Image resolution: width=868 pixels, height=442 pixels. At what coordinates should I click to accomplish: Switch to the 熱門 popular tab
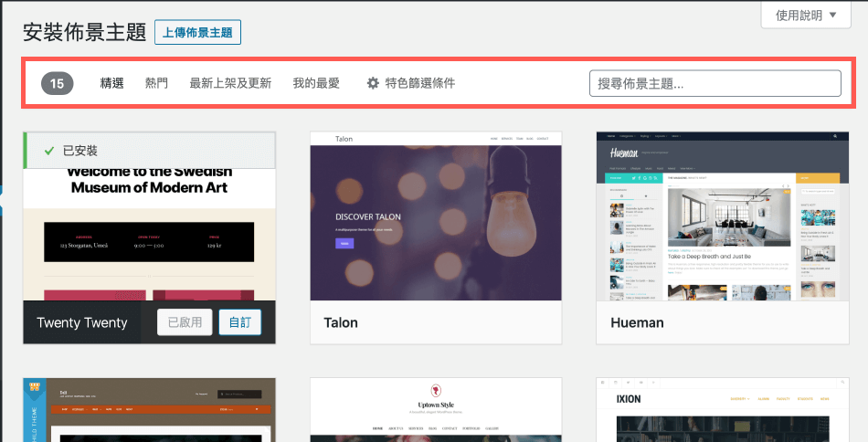click(156, 83)
